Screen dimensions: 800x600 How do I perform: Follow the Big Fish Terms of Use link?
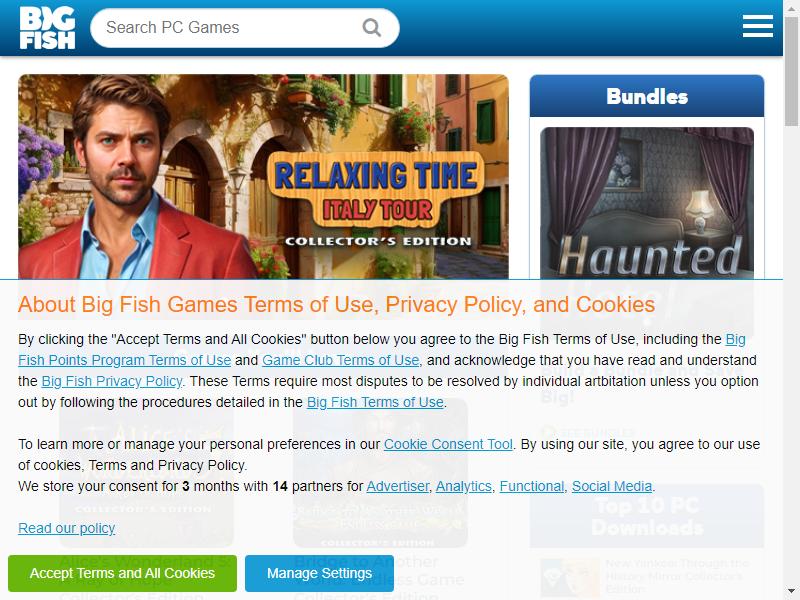pos(375,402)
